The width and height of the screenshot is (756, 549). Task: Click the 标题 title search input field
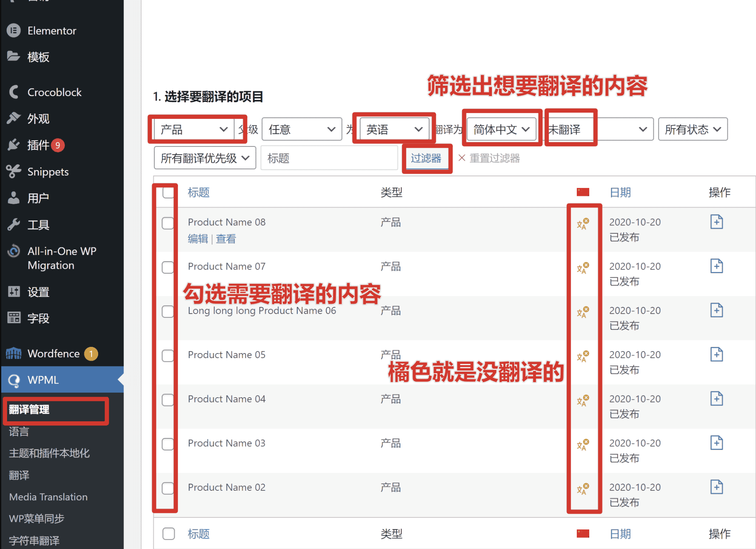click(329, 158)
